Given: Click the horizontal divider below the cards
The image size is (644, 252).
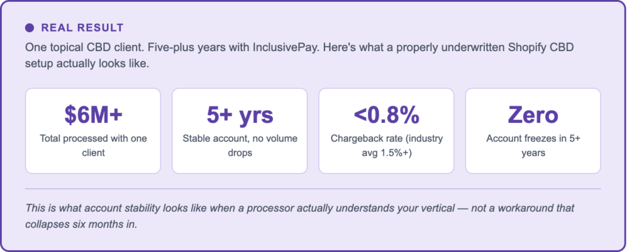Looking at the screenshot, I should [x=313, y=188].
